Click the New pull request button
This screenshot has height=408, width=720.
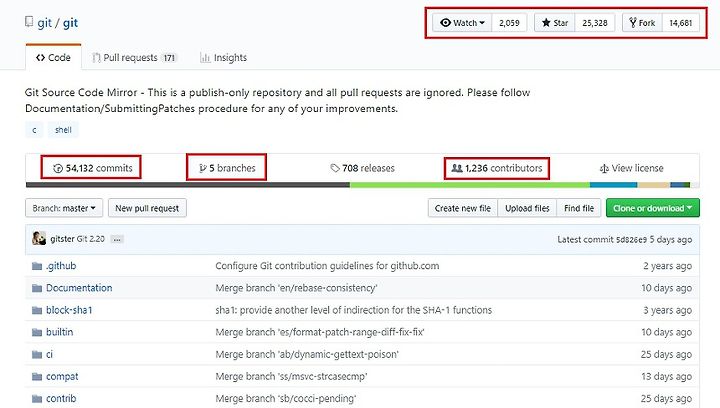click(x=147, y=208)
